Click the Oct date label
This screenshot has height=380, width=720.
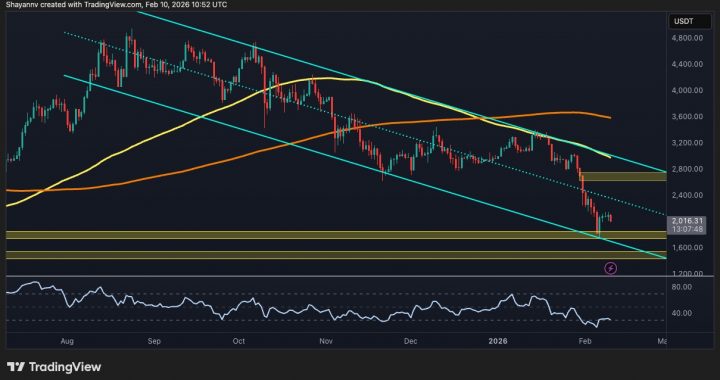tap(239, 341)
